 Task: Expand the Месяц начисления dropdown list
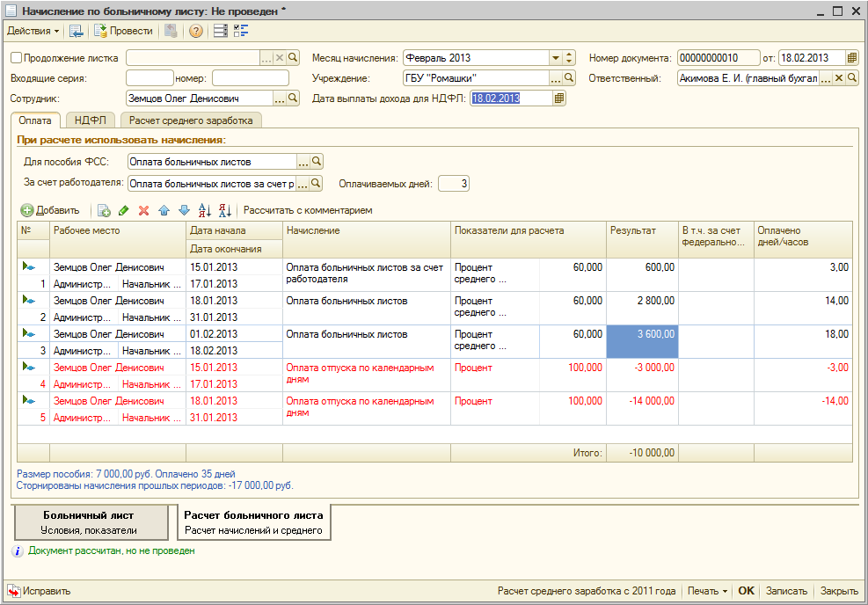coord(556,58)
